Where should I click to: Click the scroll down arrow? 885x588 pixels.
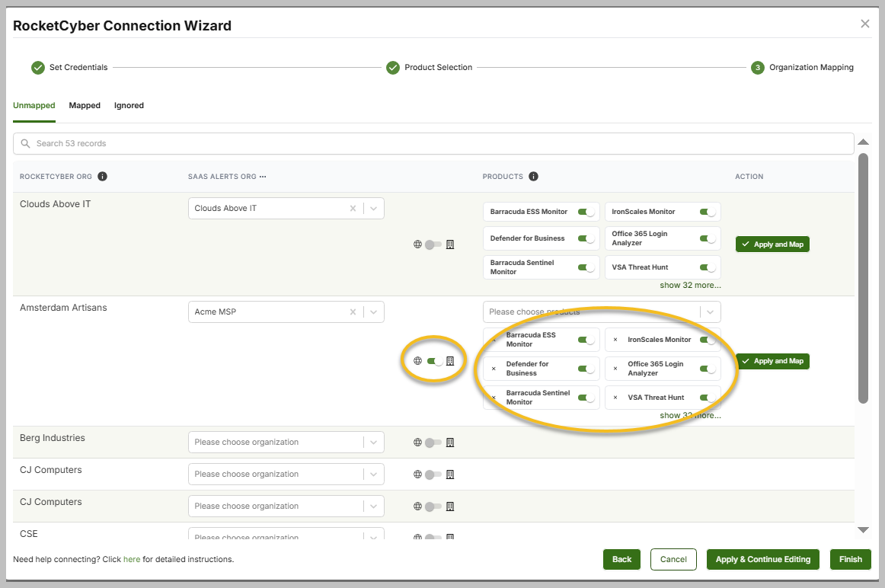click(863, 530)
